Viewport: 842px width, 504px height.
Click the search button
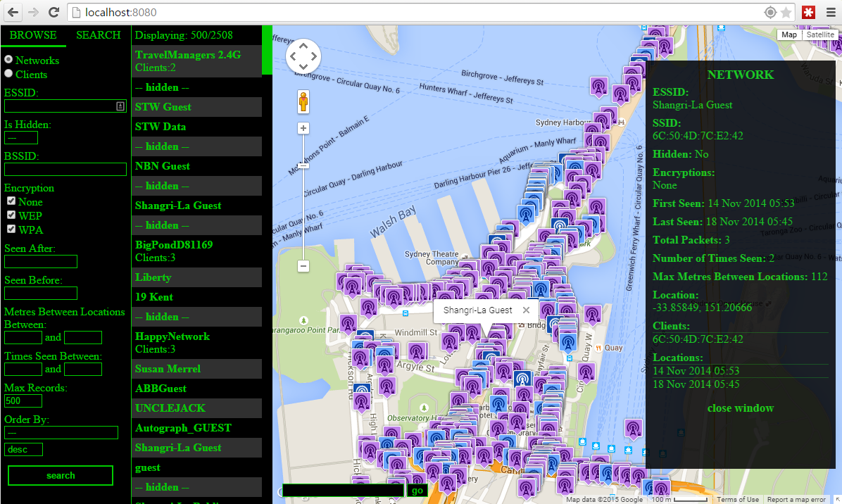tap(61, 476)
